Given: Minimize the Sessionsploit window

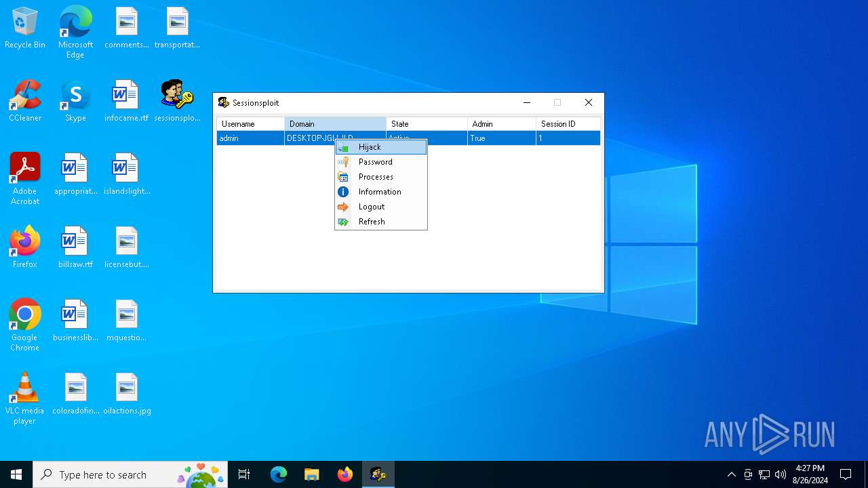Looking at the screenshot, I should click(527, 103).
